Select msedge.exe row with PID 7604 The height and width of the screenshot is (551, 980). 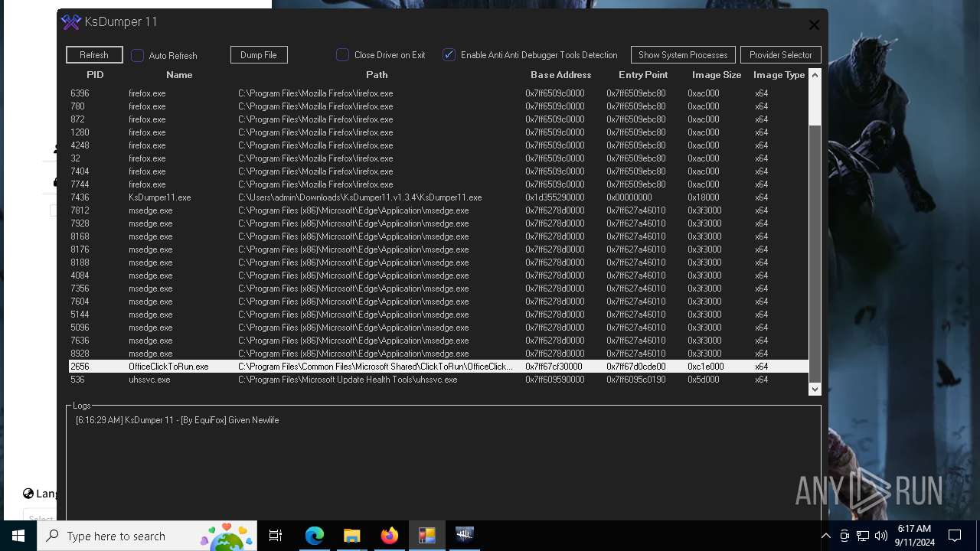click(x=439, y=302)
